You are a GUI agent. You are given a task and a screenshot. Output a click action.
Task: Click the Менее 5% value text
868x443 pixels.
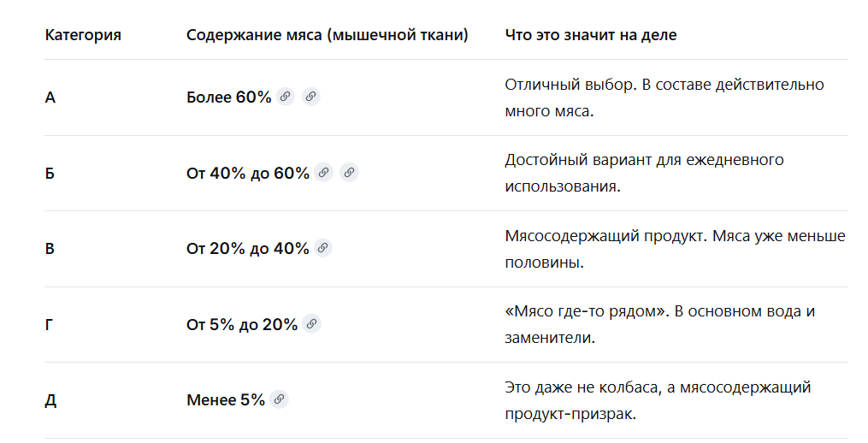pyautogui.click(x=226, y=399)
